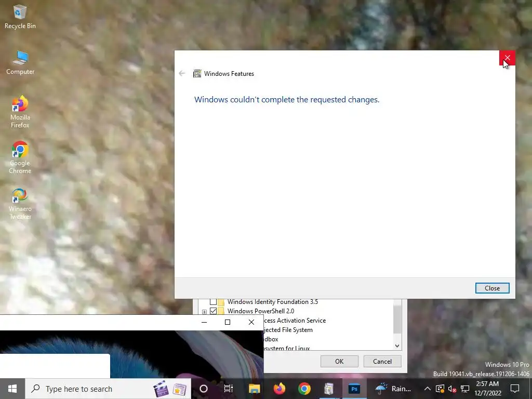Uncheck the Windows PowerShell 2.0 checkbox
Image resolution: width=532 pixels, height=399 pixels.
tap(213, 311)
